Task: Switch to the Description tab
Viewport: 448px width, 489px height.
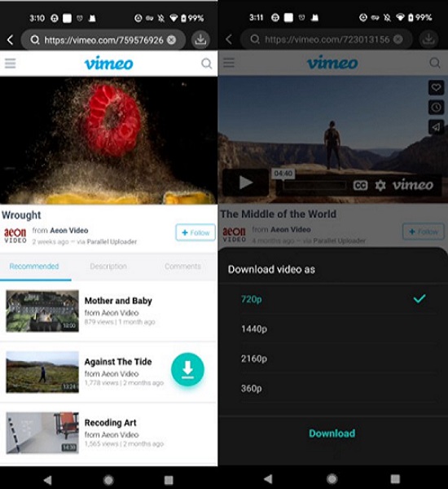Action: 108,267
